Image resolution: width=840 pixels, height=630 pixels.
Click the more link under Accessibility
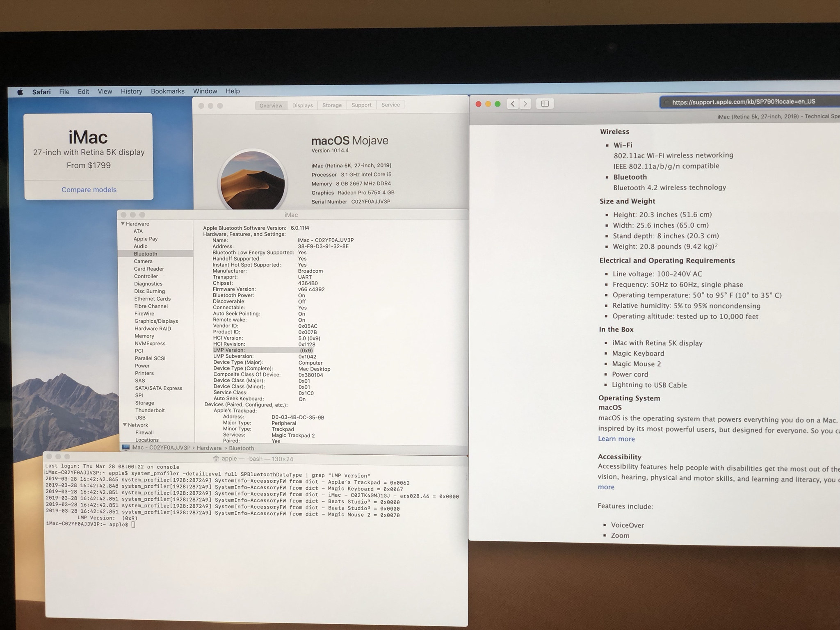click(606, 487)
